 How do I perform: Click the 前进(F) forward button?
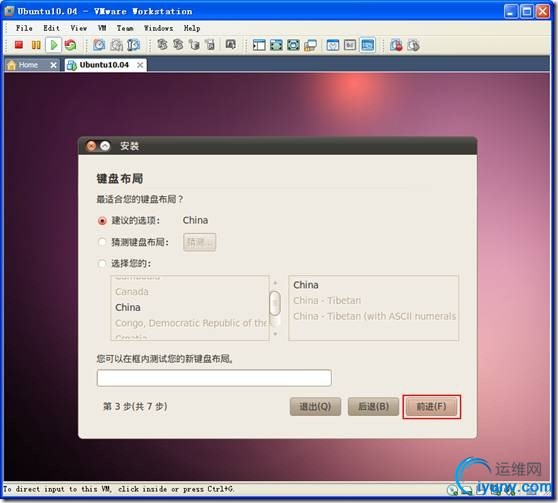point(431,407)
